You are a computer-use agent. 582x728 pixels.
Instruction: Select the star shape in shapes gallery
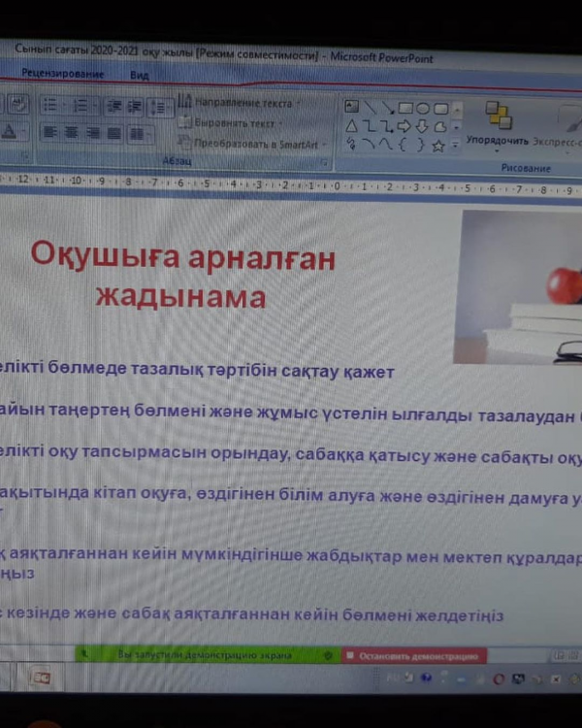point(438,145)
